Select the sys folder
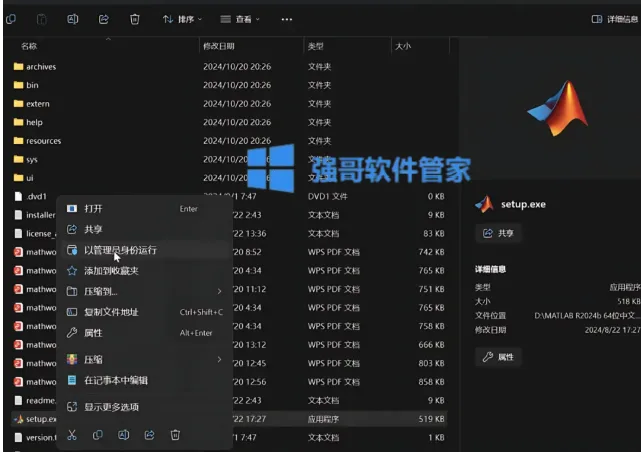The height and width of the screenshot is (452, 641). pos(25,159)
